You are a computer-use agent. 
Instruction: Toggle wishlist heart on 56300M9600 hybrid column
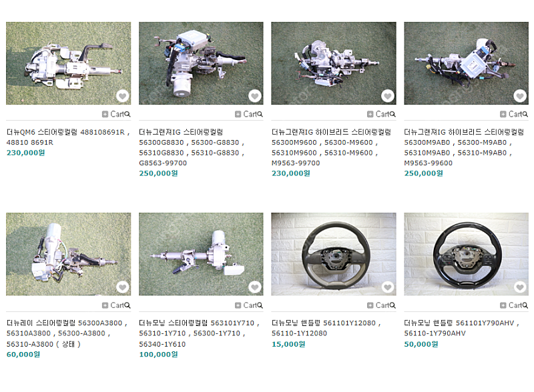[388, 96]
